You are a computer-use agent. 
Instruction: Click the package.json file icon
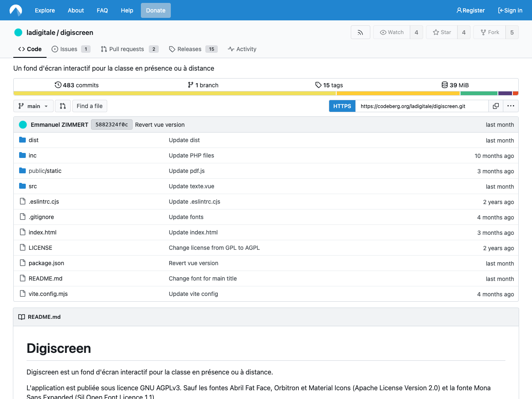tap(22, 263)
